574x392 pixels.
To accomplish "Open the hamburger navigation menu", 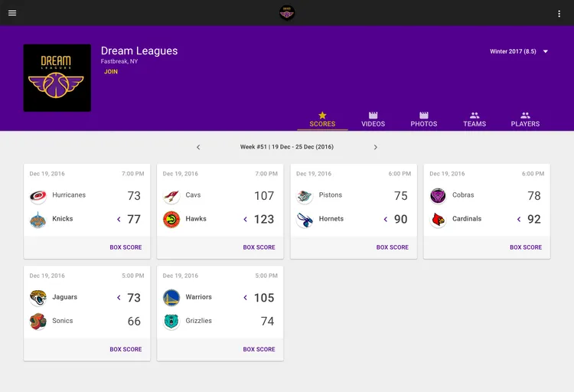I will pos(12,13).
